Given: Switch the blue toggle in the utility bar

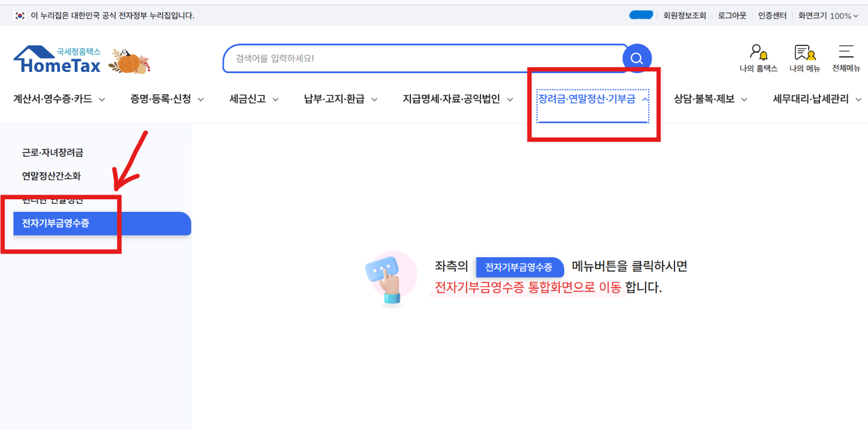Looking at the screenshot, I should tap(640, 14).
